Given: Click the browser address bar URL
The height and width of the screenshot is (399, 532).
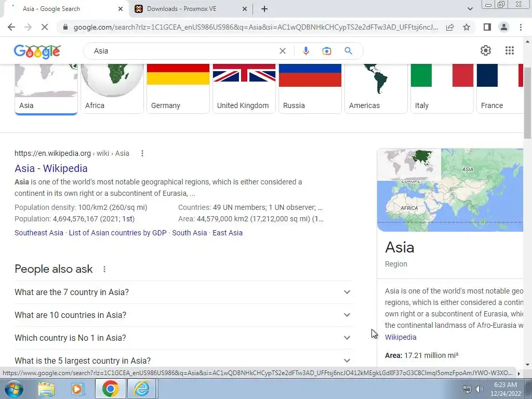Looking at the screenshot, I should pos(256,27).
